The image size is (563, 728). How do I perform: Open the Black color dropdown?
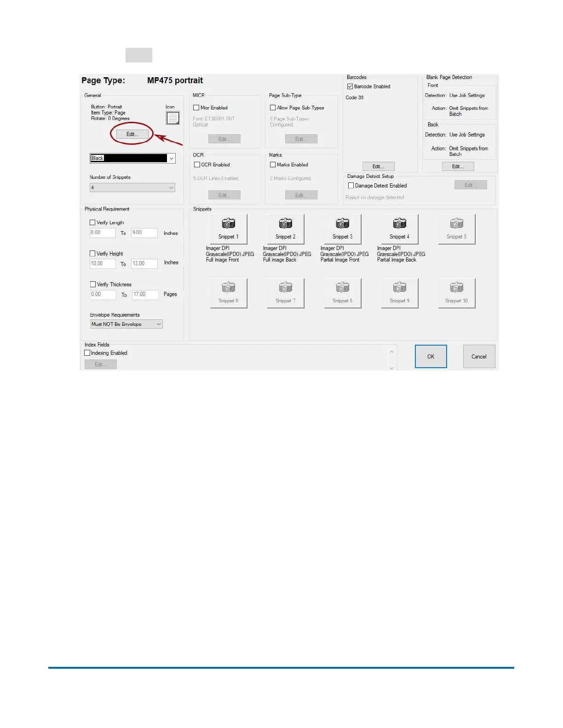[x=172, y=158]
